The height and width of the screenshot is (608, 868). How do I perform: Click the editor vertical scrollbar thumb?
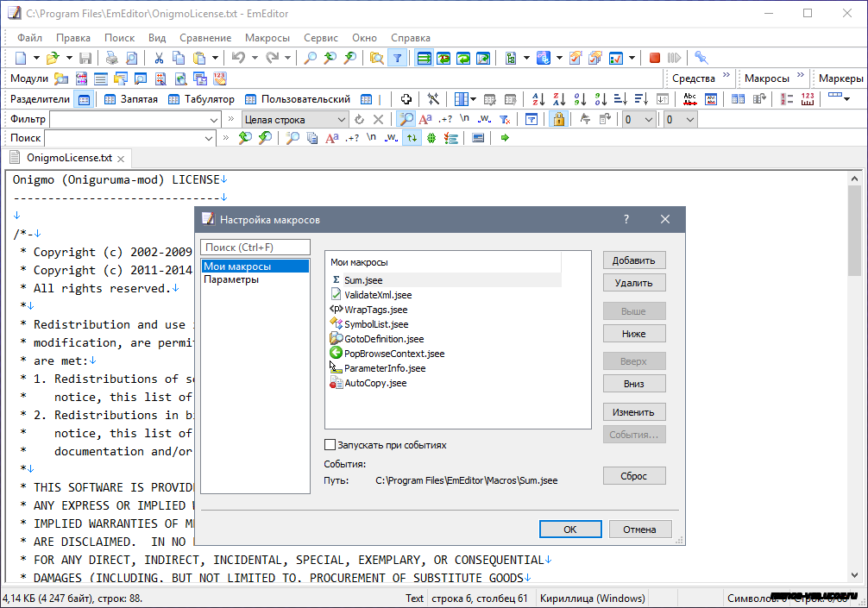click(854, 230)
